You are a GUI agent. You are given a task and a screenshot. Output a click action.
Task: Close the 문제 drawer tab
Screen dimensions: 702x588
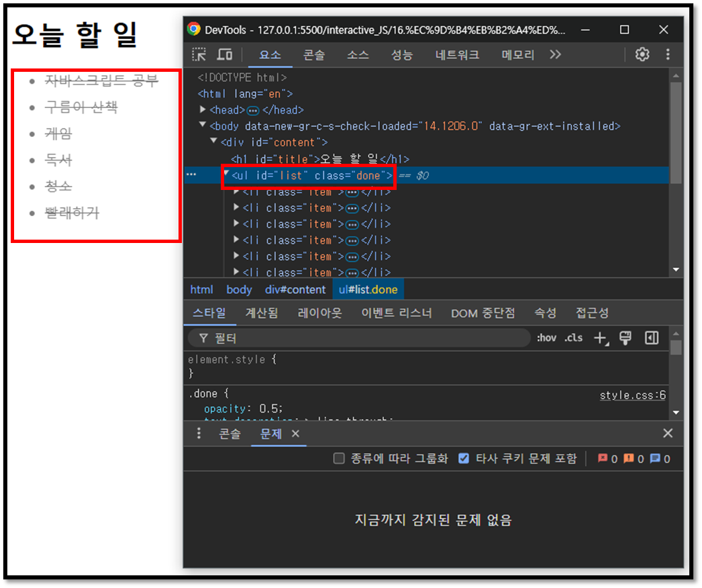pos(295,434)
